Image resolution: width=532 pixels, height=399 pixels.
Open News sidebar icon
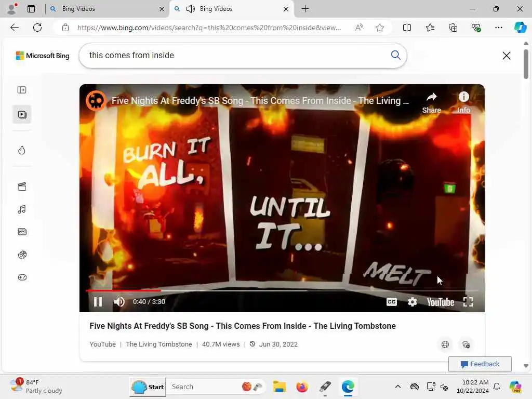coord(22,232)
